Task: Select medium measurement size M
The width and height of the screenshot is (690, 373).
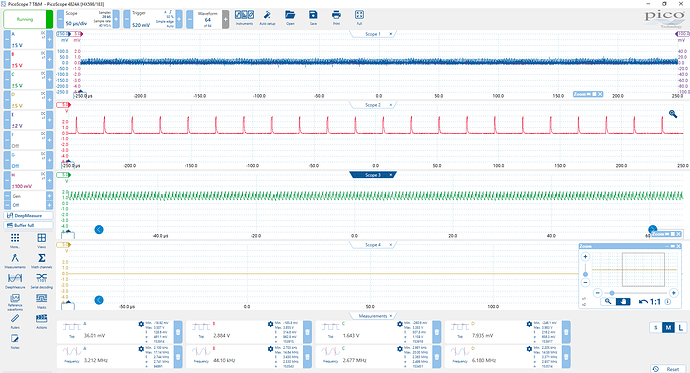Action: [668, 327]
